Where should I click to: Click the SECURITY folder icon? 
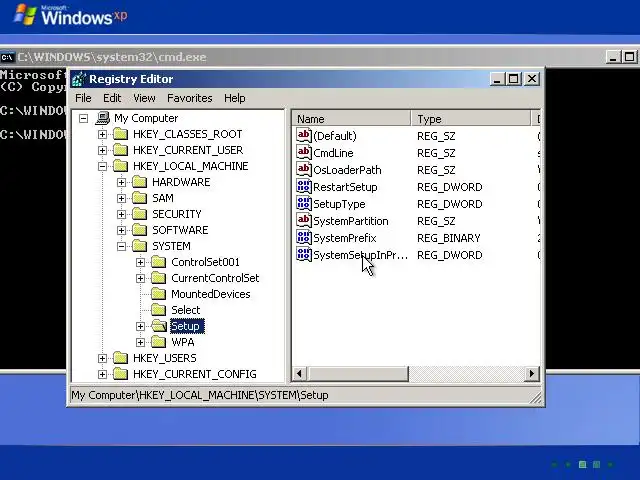140,214
